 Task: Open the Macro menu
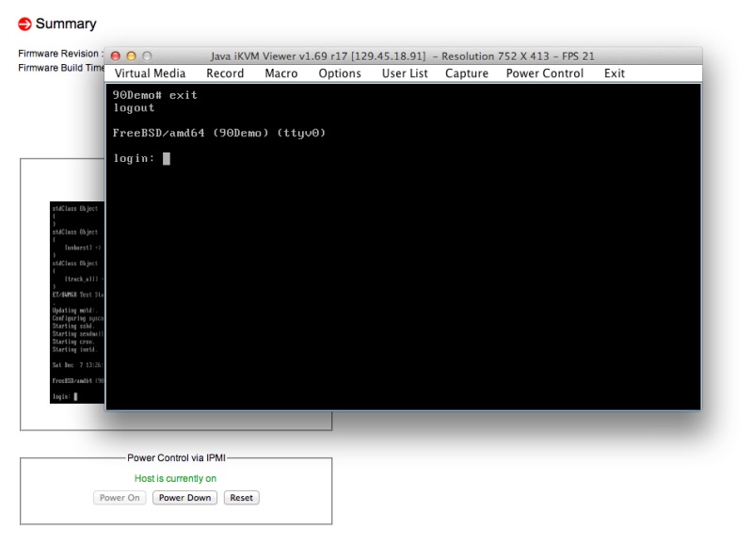(x=280, y=73)
